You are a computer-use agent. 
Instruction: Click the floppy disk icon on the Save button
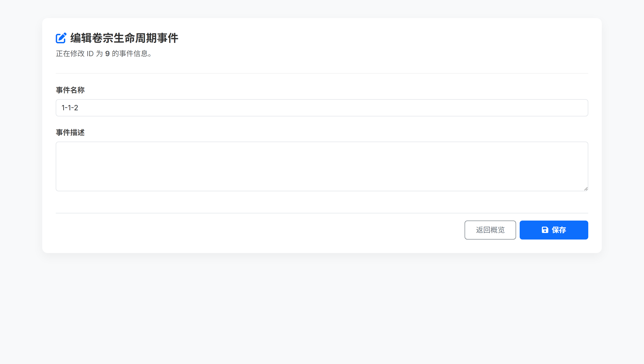[x=545, y=230]
